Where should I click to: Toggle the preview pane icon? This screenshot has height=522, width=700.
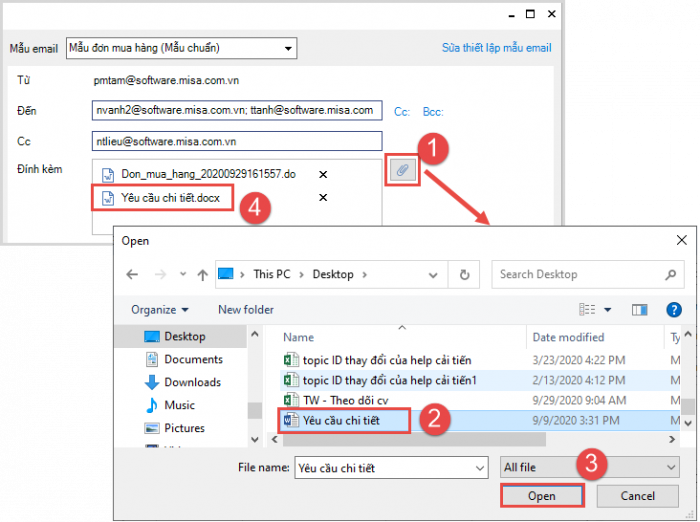point(640,310)
